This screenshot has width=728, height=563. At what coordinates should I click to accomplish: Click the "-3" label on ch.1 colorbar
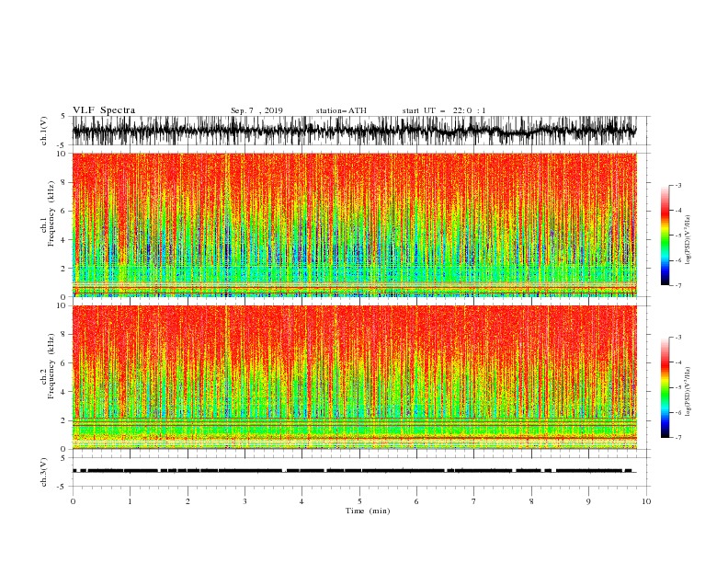coord(678,186)
